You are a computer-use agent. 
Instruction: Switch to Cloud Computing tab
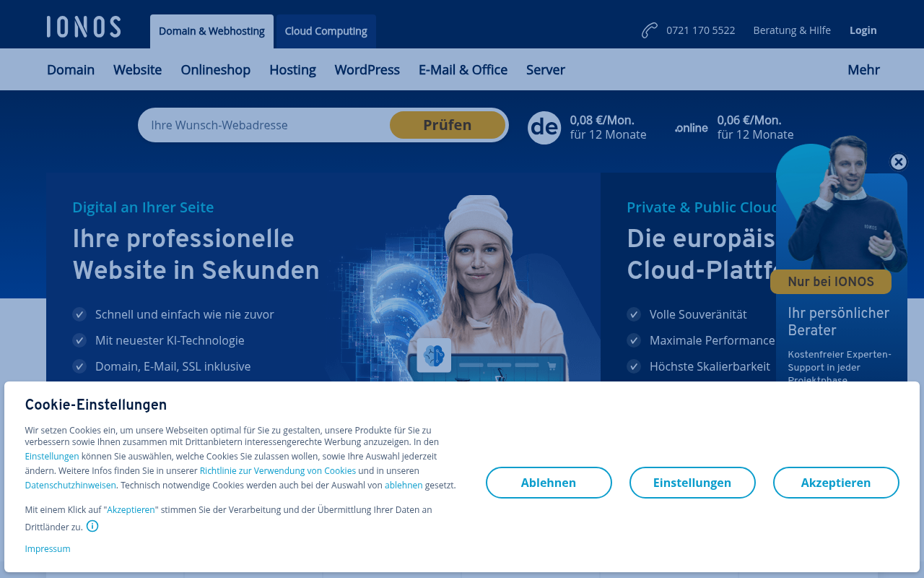point(326,31)
